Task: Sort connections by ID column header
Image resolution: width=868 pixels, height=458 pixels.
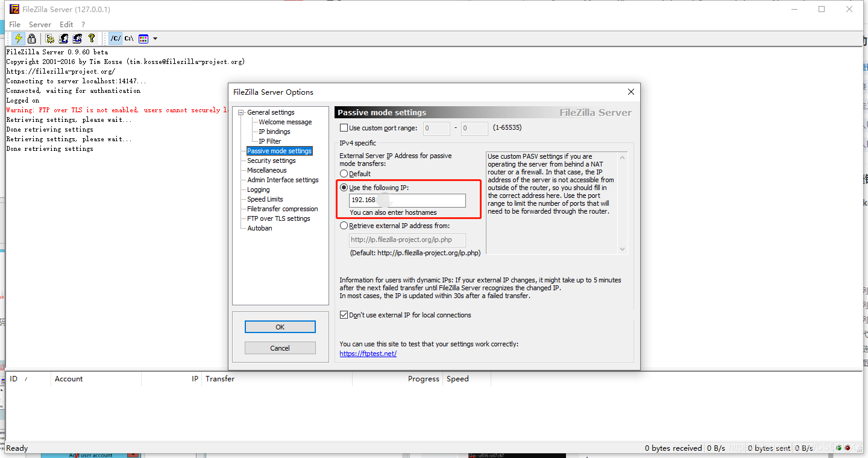Action: [x=28, y=379]
